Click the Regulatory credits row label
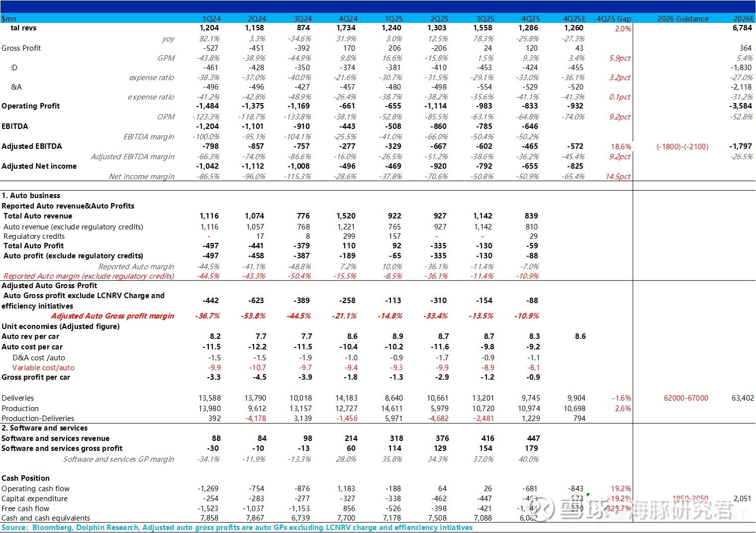756x533 pixels. [34, 236]
